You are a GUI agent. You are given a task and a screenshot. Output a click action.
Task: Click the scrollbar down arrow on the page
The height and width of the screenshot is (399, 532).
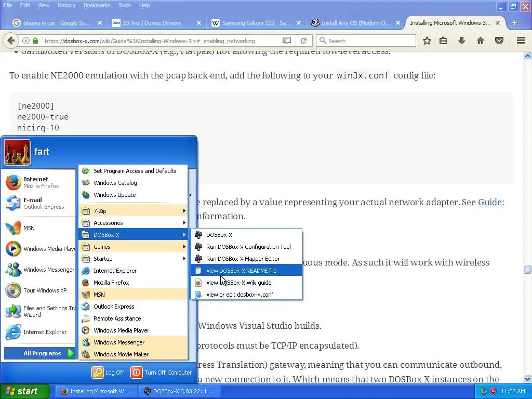pos(528,379)
